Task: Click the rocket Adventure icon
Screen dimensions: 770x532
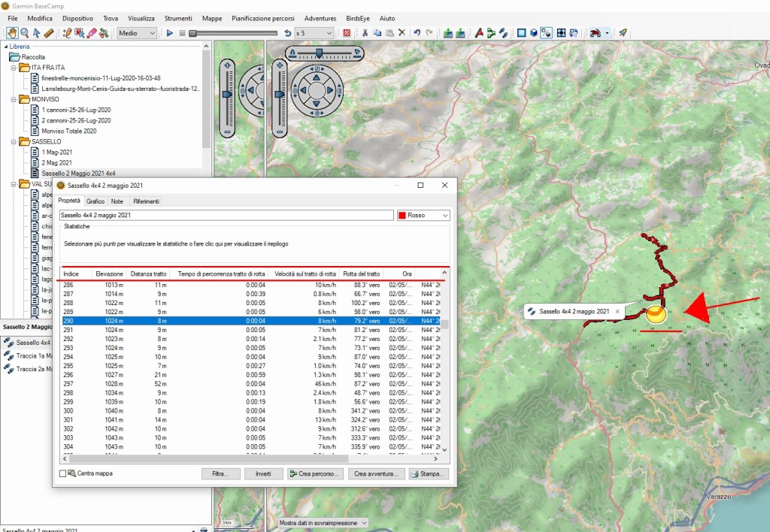Action: 623,33
